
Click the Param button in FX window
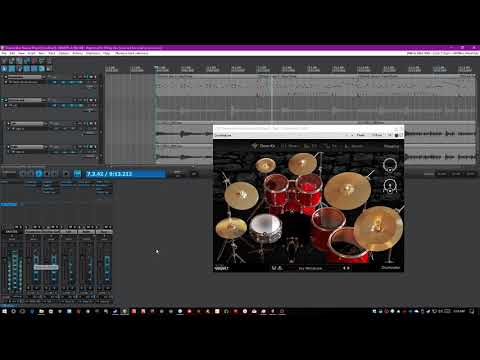360,135
